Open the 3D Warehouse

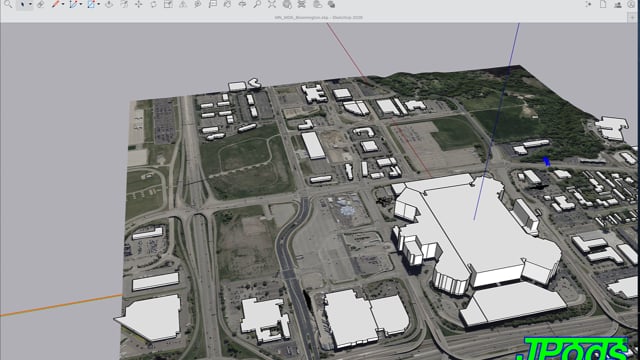point(287,4)
